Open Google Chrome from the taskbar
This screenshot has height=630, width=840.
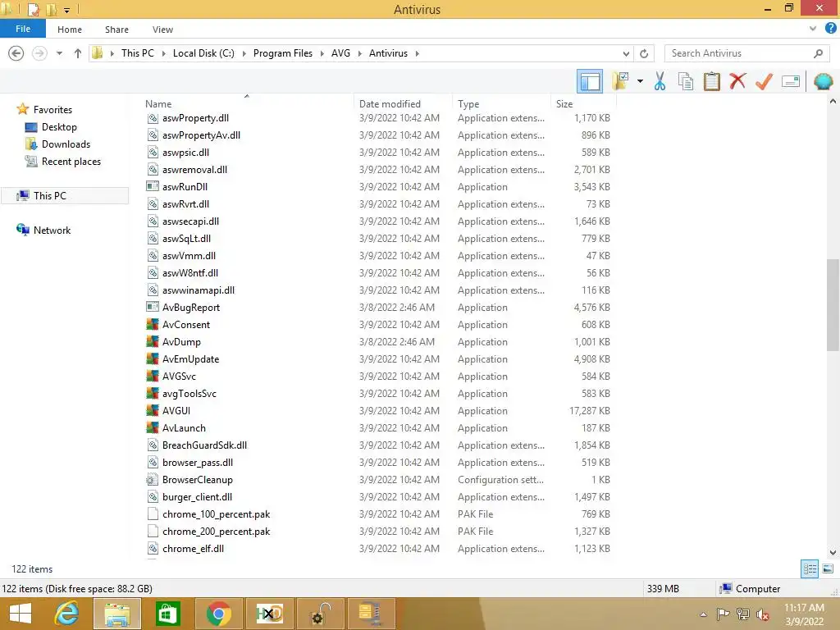pyautogui.click(x=218, y=614)
